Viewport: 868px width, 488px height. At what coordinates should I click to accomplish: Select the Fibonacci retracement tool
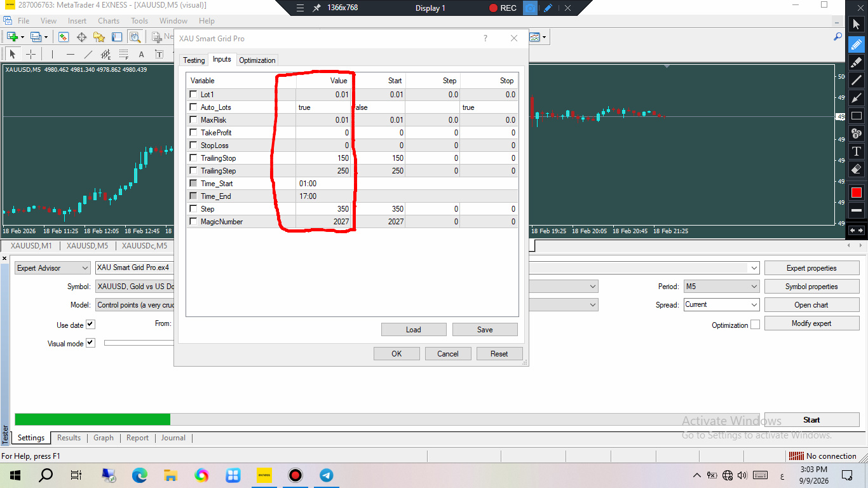click(x=124, y=54)
